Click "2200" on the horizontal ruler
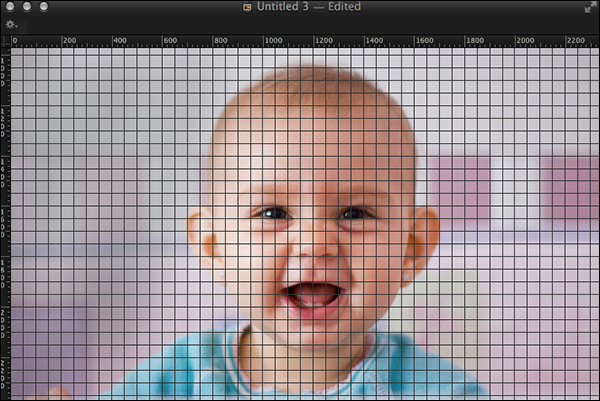 pyautogui.click(x=576, y=41)
